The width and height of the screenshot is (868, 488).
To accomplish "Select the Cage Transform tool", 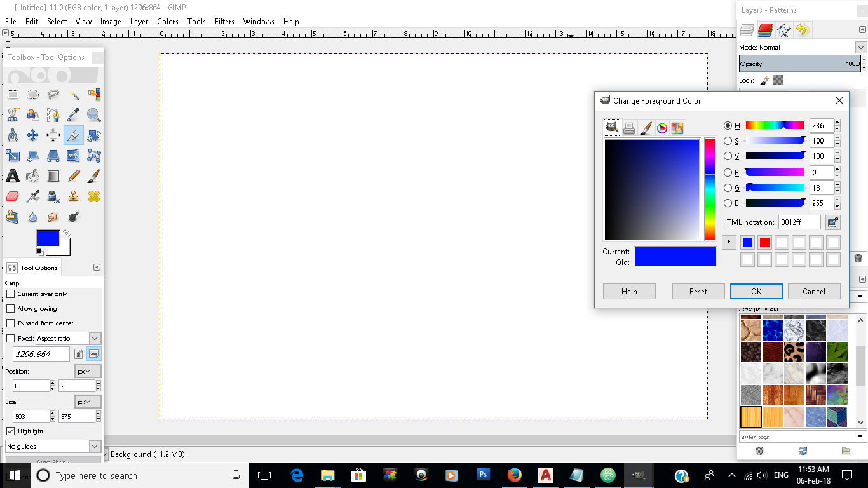I will tap(94, 156).
